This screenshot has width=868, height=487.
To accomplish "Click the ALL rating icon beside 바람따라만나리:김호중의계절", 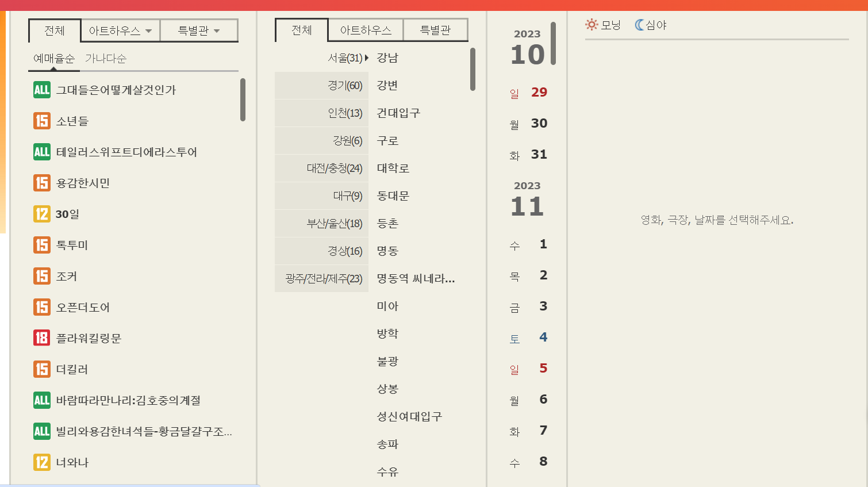I will 42,400.
